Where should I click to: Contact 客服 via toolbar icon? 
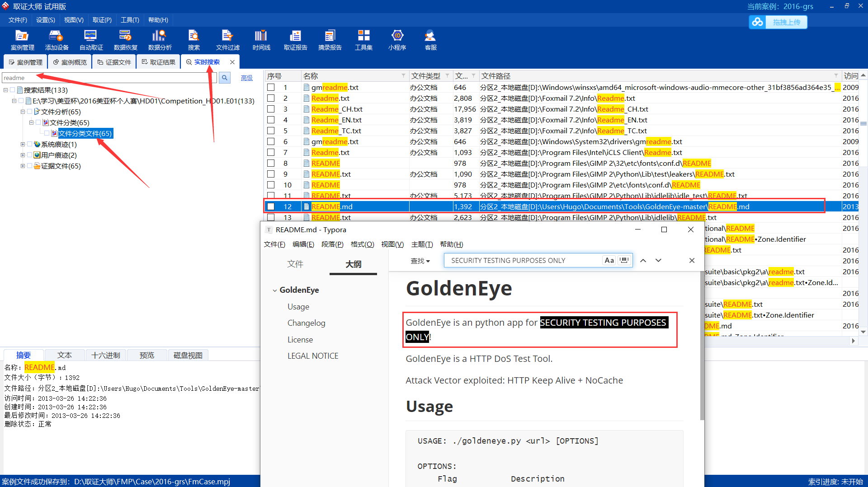[x=430, y=40]
